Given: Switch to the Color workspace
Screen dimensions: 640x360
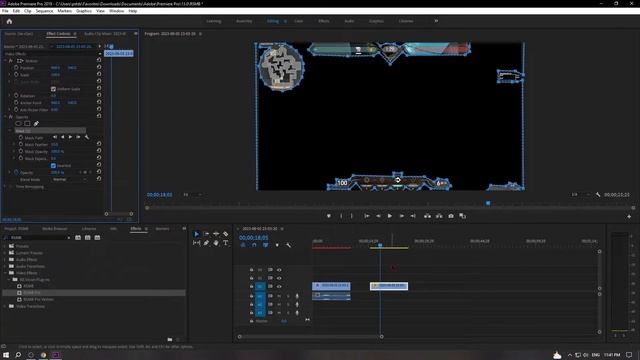Looking at the screenshot, I should pyautogui.click(x=298, y=21).
